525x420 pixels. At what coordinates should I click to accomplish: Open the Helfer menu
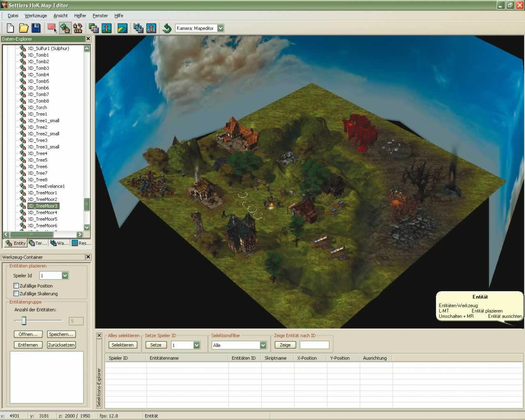[x=80, y=16]
